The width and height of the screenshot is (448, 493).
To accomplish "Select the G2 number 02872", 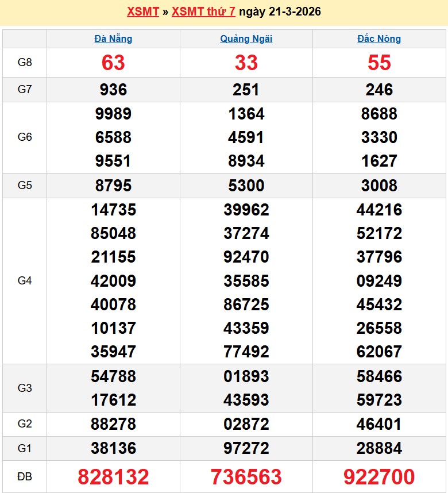I will point(246,424).
